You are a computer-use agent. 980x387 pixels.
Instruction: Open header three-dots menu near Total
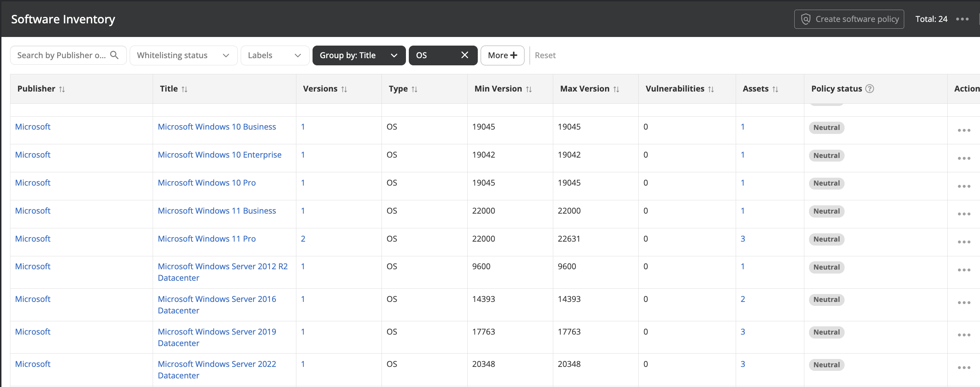click(x=962, y=19)
